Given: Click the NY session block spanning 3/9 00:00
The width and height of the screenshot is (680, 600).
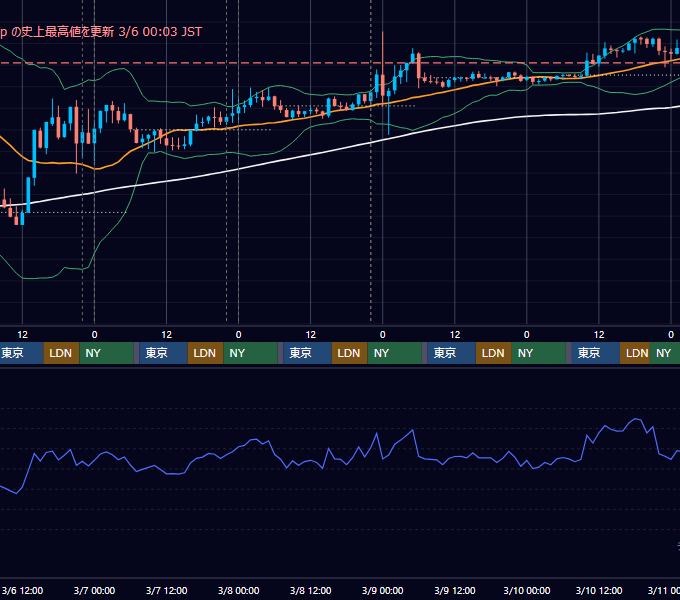Looking at the screenshot, I should 394,353.
